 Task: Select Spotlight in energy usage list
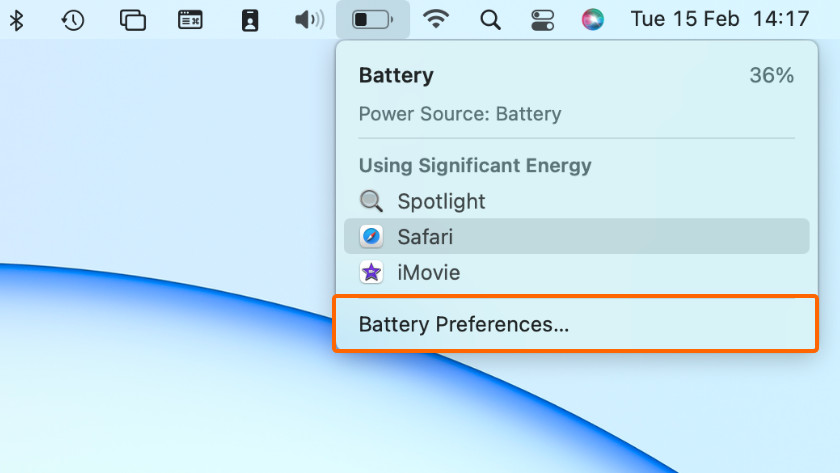pyautogui.click(x=441, y=201)
